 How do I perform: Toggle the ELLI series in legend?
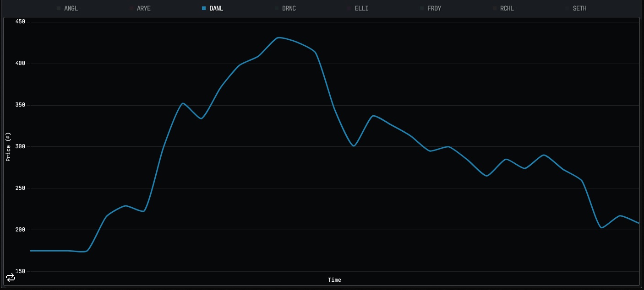[x=358, y=8]
